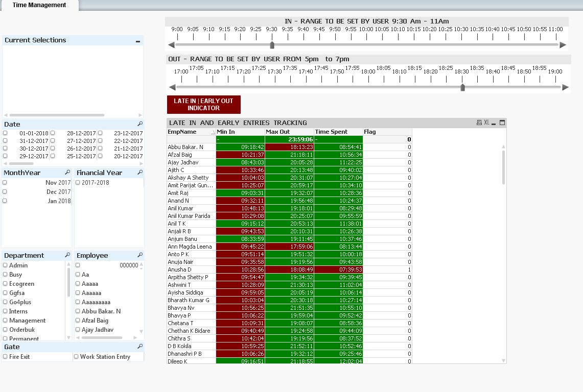Screen dimensions: 583x392
Task: Minimize the Current Selections box
Action: click(138, 41)
